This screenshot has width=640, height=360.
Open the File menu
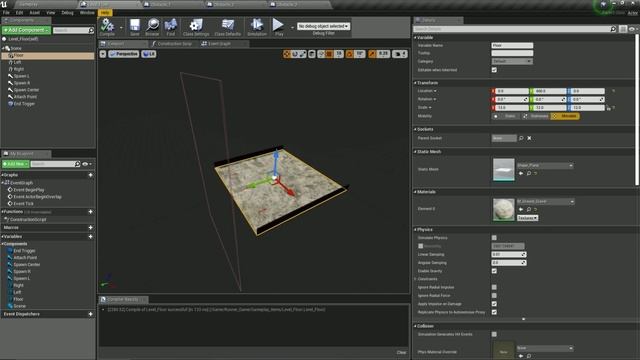(6, 13)
